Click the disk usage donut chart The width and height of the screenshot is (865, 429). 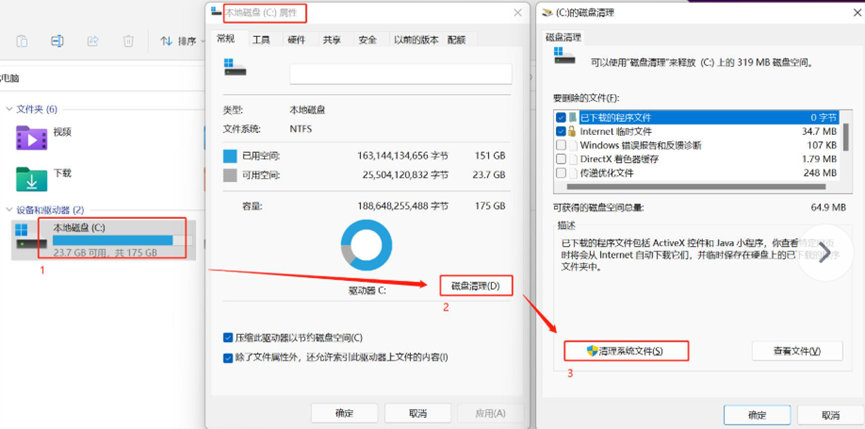[x=366, y=244]
